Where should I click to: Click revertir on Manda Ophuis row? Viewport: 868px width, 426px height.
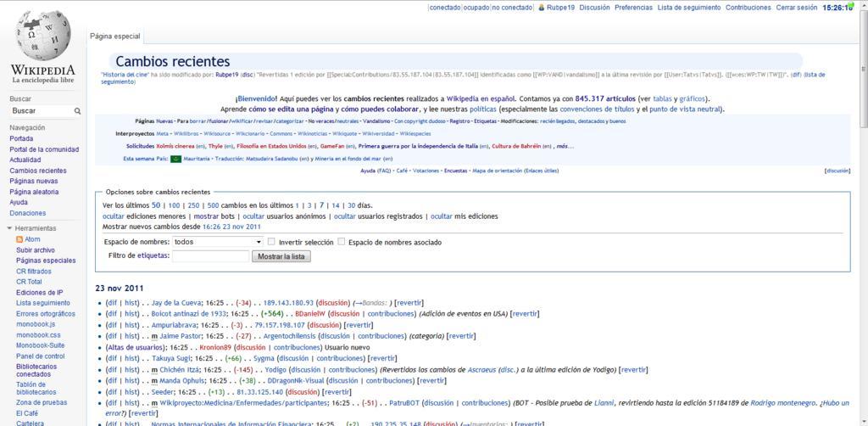431,380
